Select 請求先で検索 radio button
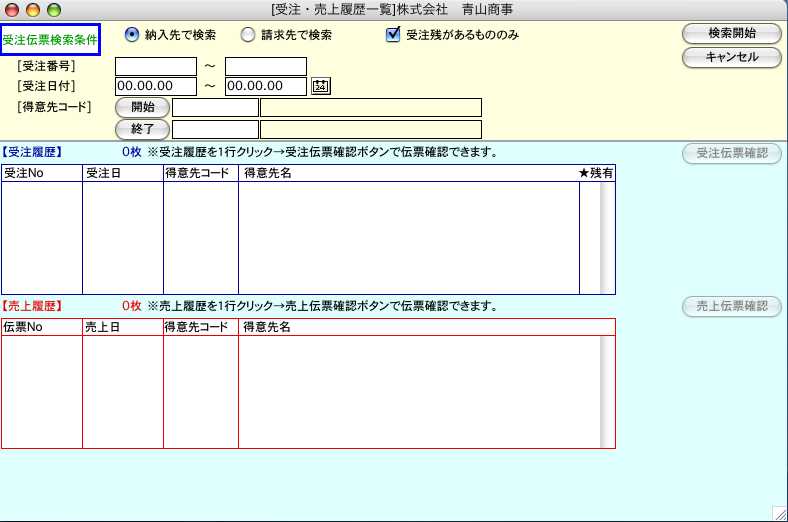This screenshot has height=522, width=788. coord(248,35)
